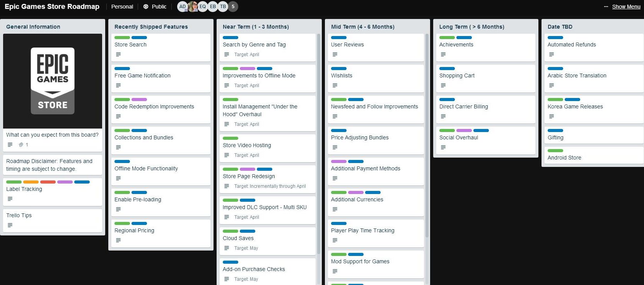Image resolution: width=644 pixels, height=285 pixels.
Task: Click description icon on User Reviews card
Action: (x=335, y=55)
